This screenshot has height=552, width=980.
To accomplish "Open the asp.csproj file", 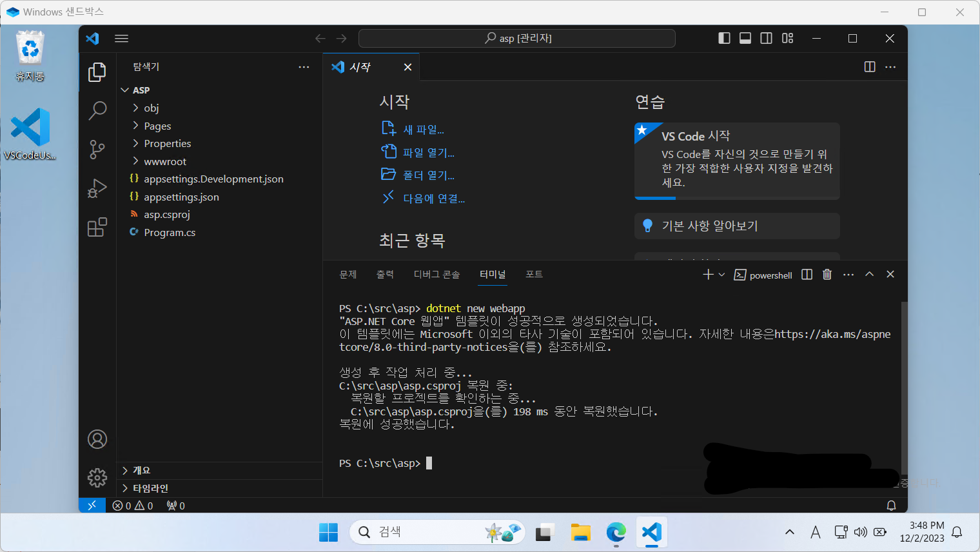I will pos(219,214).
